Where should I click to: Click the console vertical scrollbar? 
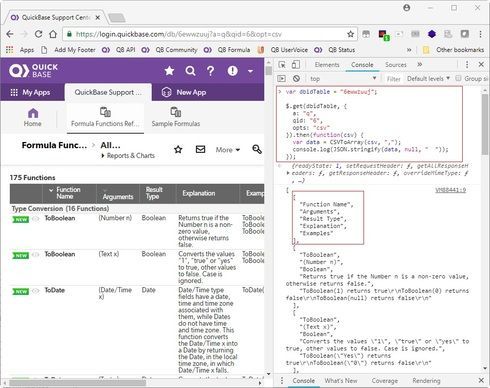tap(485, 125)
